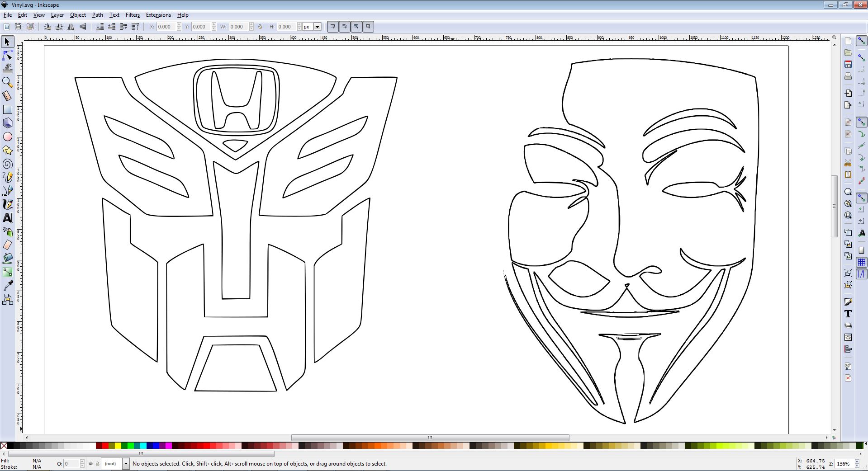Open the Layer menu
Screen dimensions: 868x471
coord(57,15)
